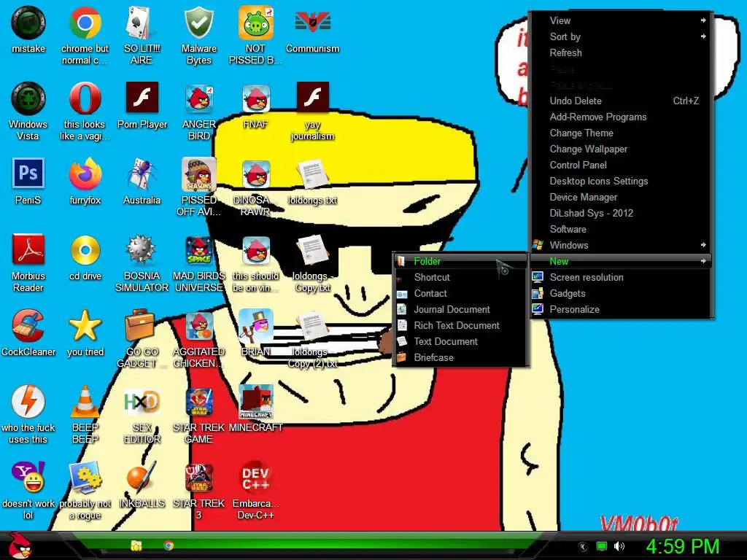Screen dimensions: 747x560
Task: Open the 'DINOSA... RAWR' icon
Action: [x=256, y=175]
